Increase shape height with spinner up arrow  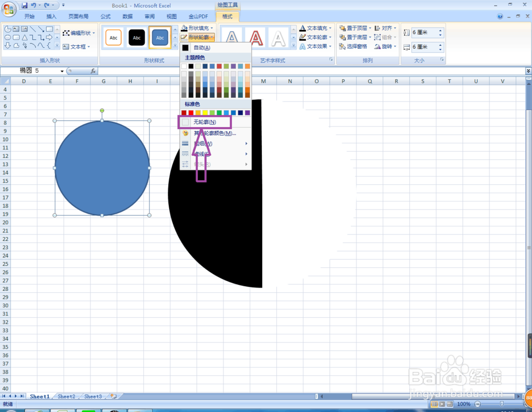tap(440, 30)
